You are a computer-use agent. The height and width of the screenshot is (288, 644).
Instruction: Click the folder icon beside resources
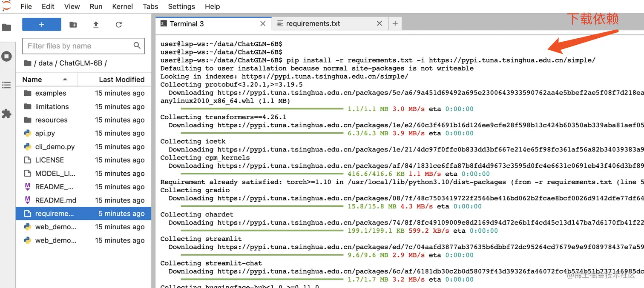28,120
